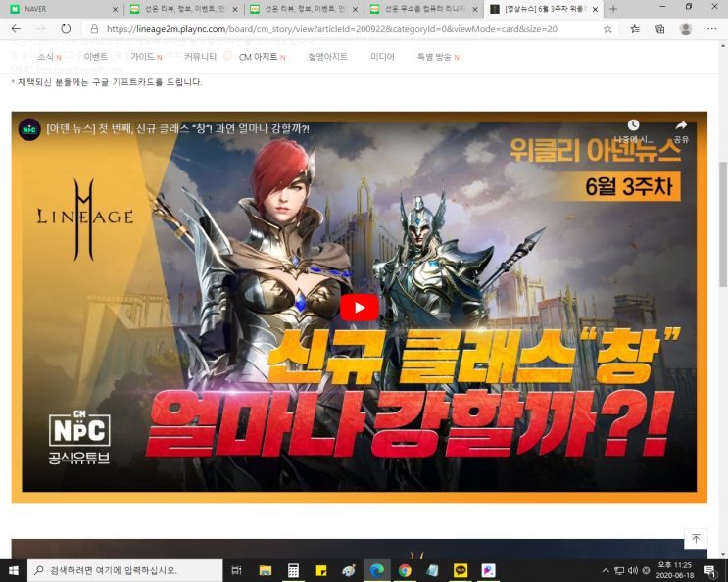Click Microsoft Edge taskbar icon

point(376,570)
